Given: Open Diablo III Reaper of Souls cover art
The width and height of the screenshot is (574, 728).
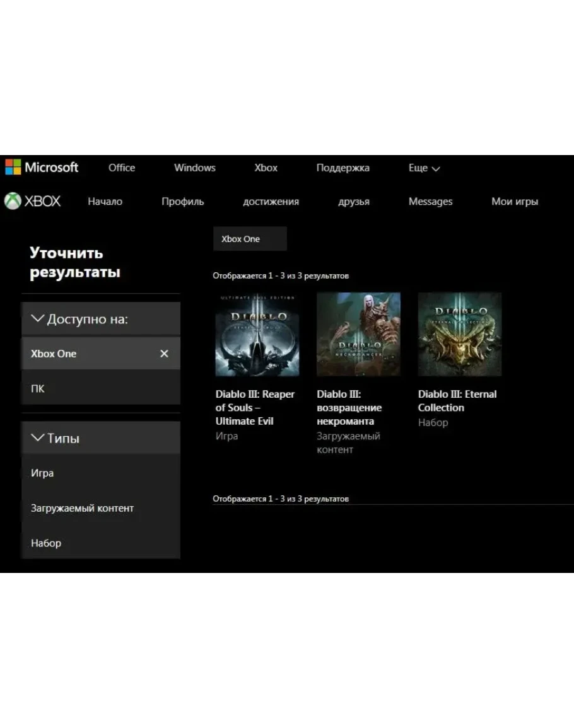Looking at the screenshot, I should click(x=257, y=334).
